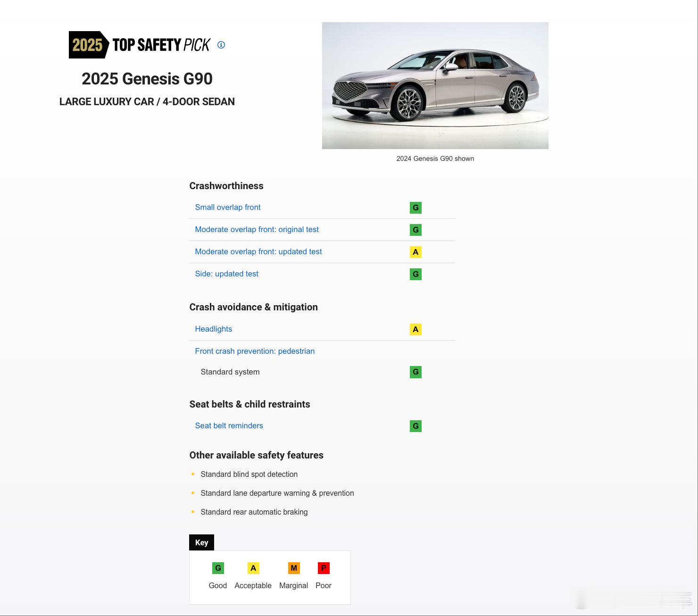Click the Good rating for Small overlap front
This screenshot has width=698, height=616.
click(x=415, y=208)
